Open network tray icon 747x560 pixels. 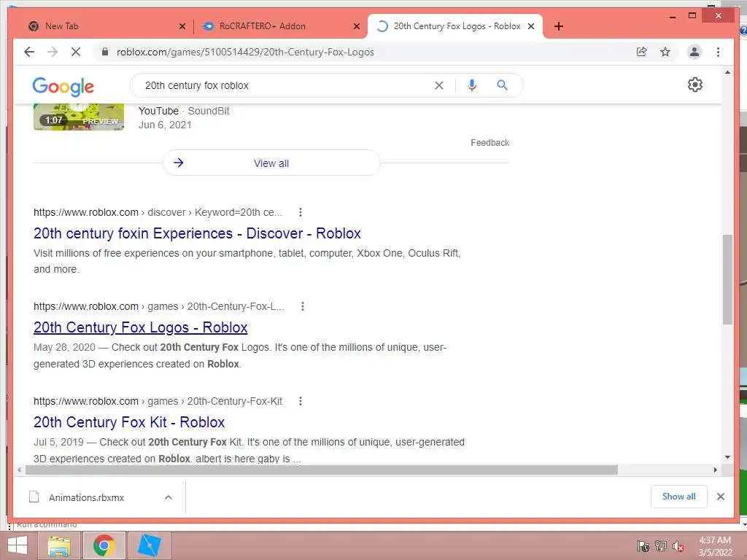pyautogui.click(x=661, y=546)
